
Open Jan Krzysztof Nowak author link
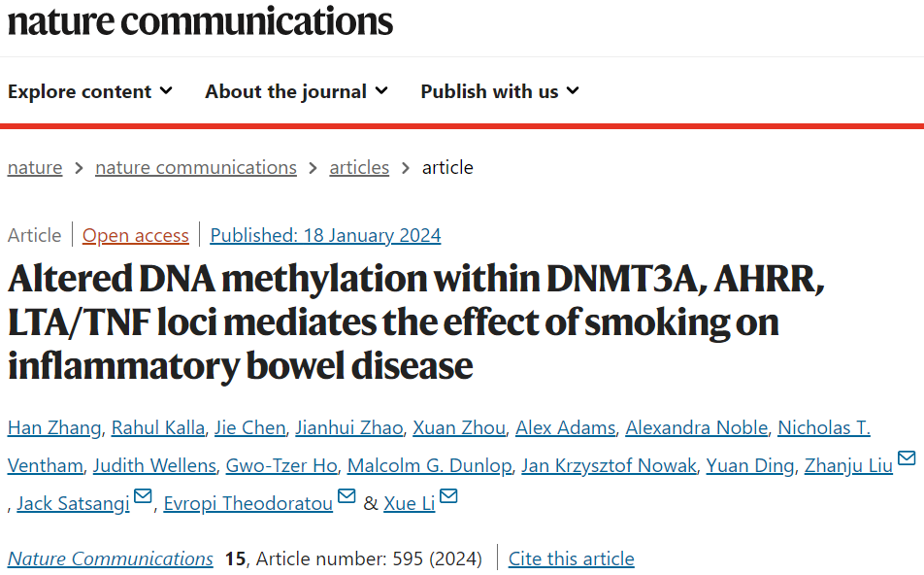pyautogui.click(x=609, y=466)
